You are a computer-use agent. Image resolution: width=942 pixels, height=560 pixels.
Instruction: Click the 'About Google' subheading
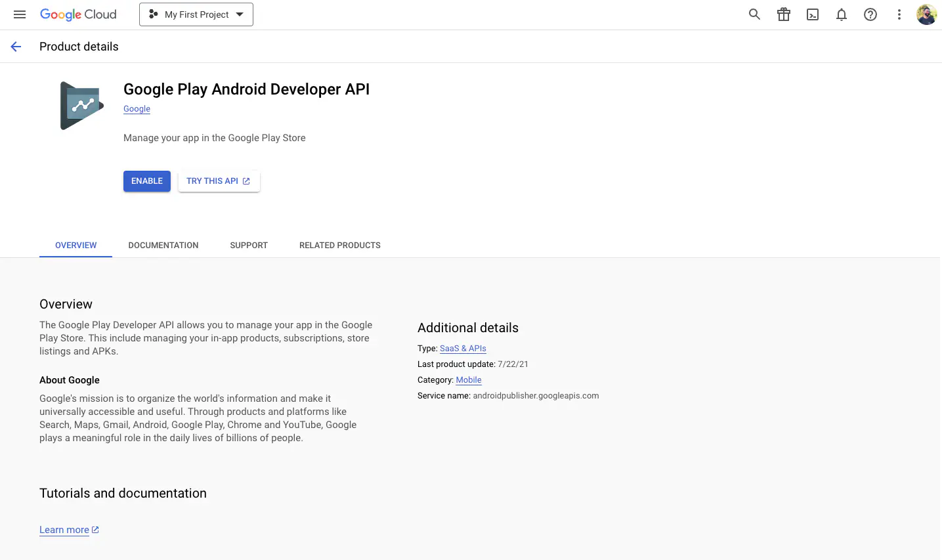click(x=70, y=380)
